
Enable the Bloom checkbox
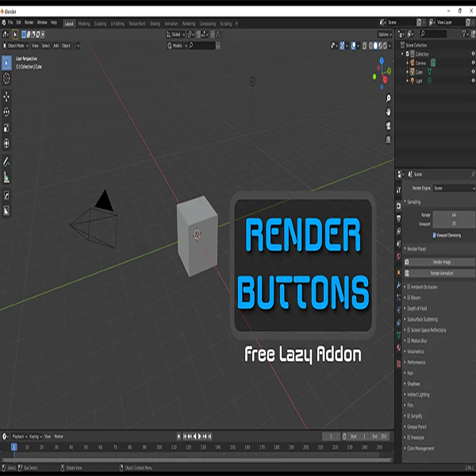pyautogui.click(x=409, y=297)
